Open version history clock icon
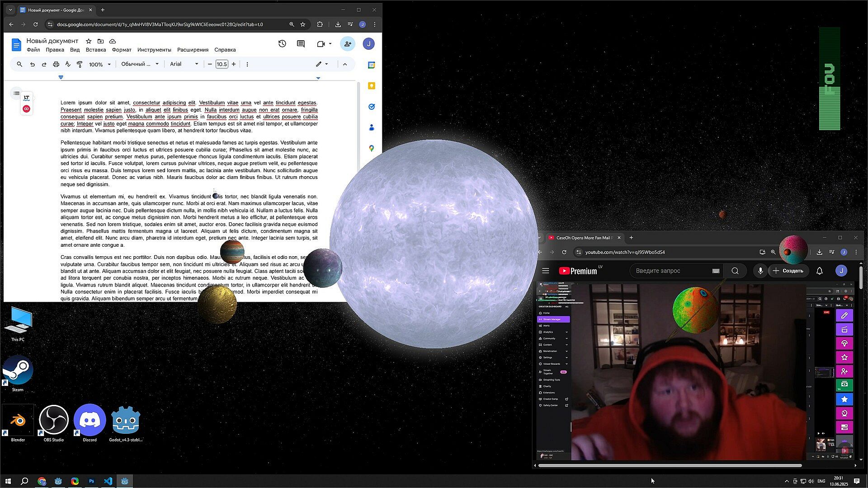The width and height of the screenshot is (868, 488). (282, 44)
